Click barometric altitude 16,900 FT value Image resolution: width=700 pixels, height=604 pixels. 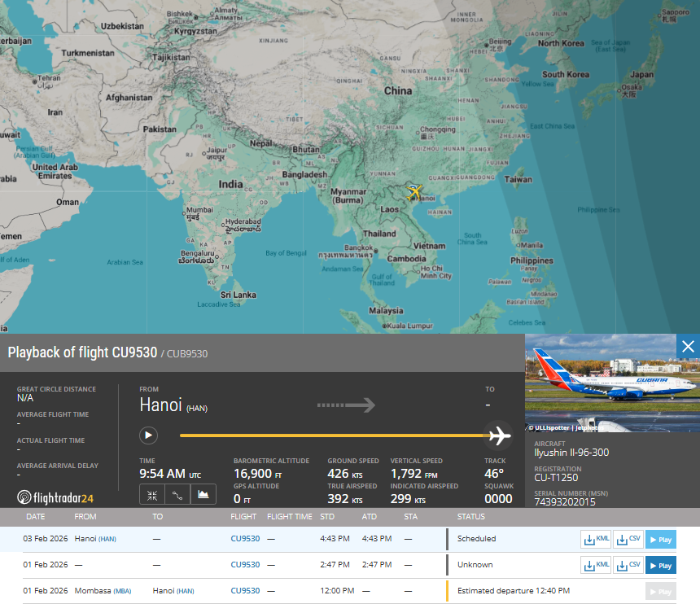(x=257, y=474)
